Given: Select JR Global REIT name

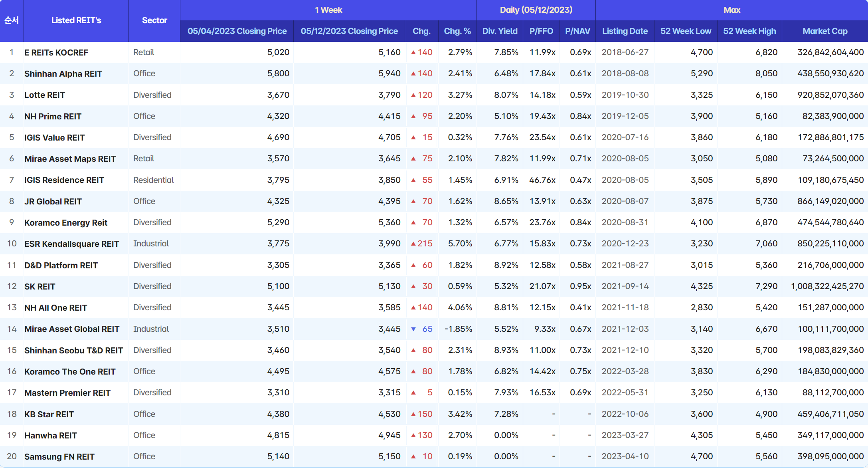Looking at the screenshot, I should tap(53, 202).
